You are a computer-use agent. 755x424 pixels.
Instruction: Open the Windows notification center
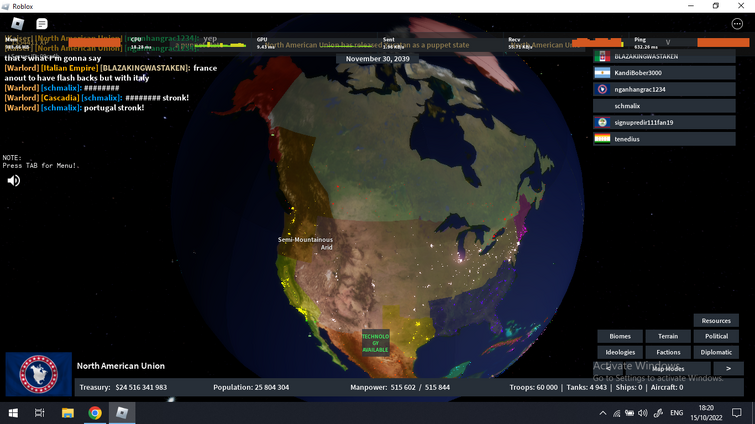coord(737,413)
